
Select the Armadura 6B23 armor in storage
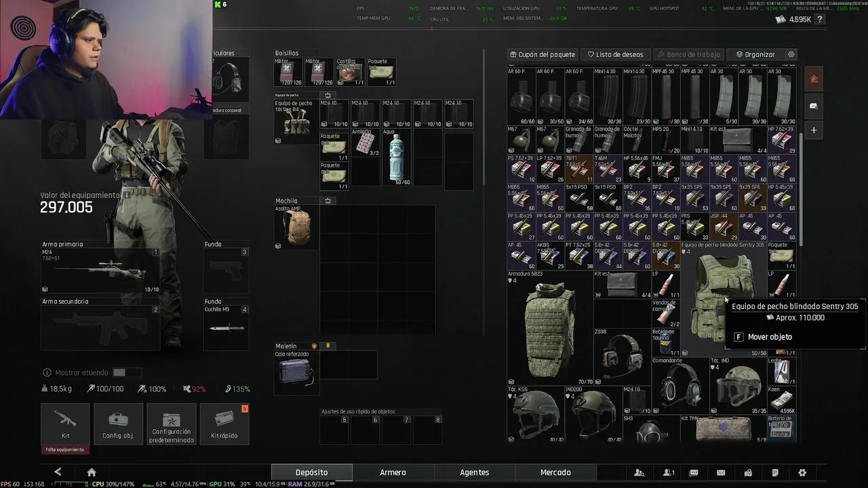click(550, 328)
